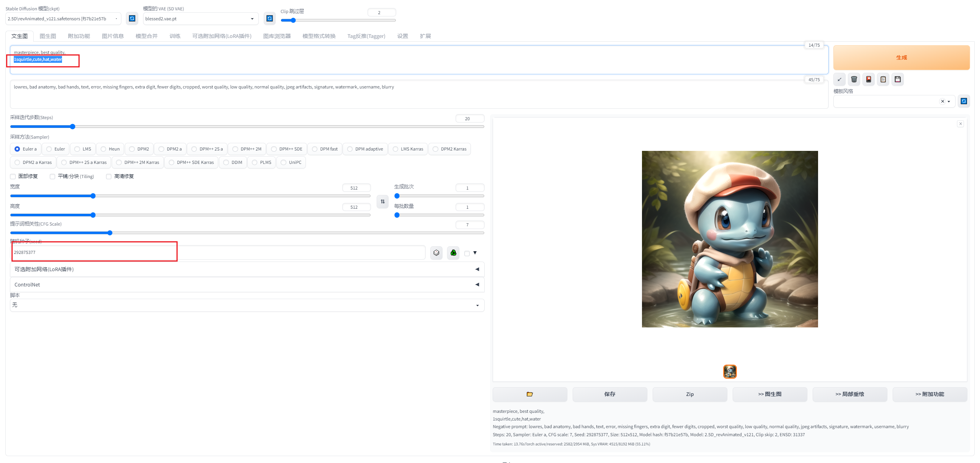The width and height of the screenshot is (980, 463).
Task: Adjust the 宽度 width slider
Action: [x=190, y=196]
